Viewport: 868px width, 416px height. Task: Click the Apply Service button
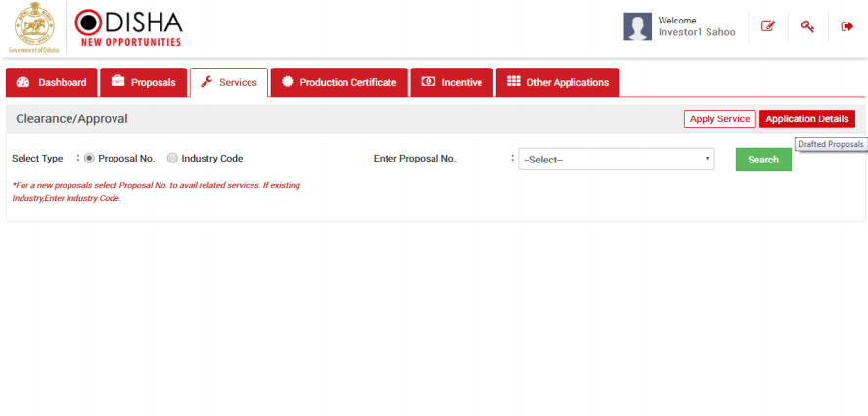point(719,119)
